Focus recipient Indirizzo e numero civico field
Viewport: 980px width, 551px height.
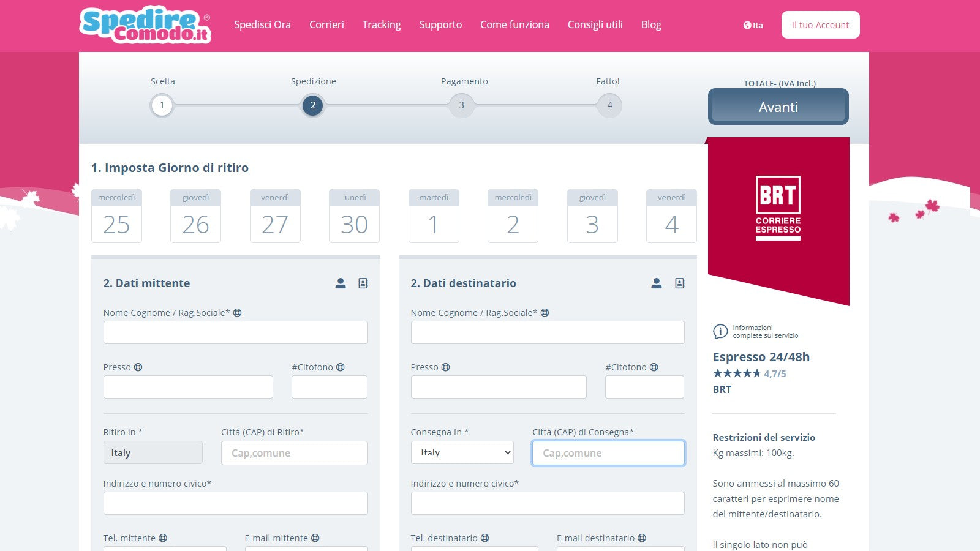pyautogui.click(x=548, y=503)
